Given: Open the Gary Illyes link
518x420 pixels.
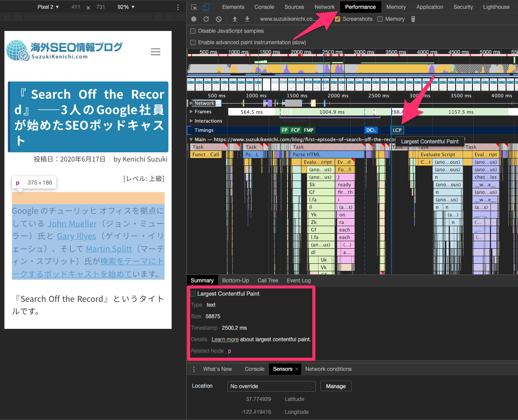Looking at the screenshot, I should pos(77,236).
